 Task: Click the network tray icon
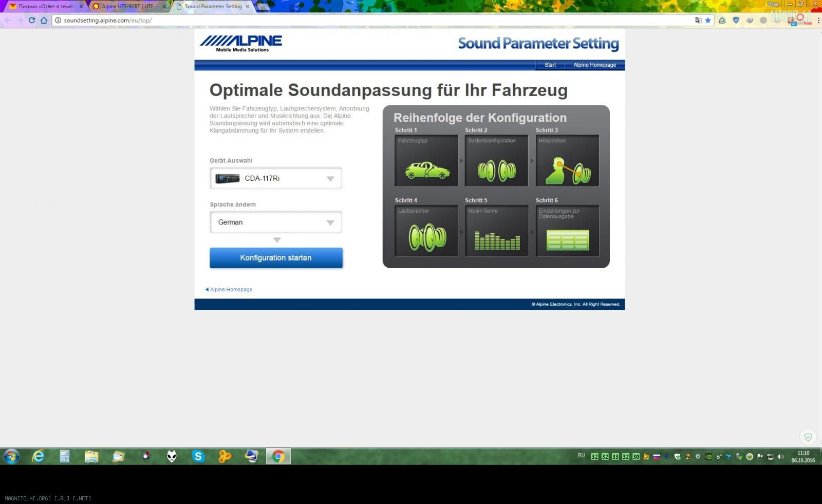(770, 456)
